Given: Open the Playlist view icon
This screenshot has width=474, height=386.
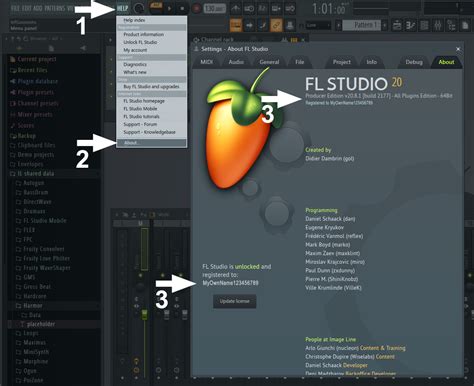Looking at the screenshot, I should point(397,25).
